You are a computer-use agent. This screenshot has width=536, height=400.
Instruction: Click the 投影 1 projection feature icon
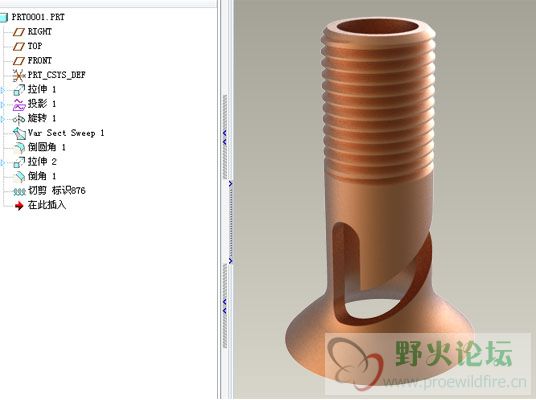19,104
